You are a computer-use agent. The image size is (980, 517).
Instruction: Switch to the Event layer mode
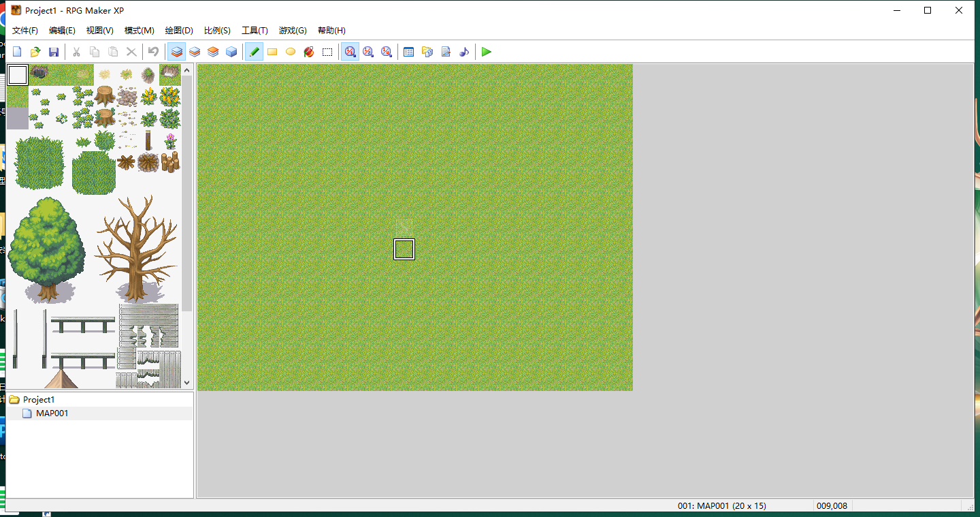tap(231, 51)
